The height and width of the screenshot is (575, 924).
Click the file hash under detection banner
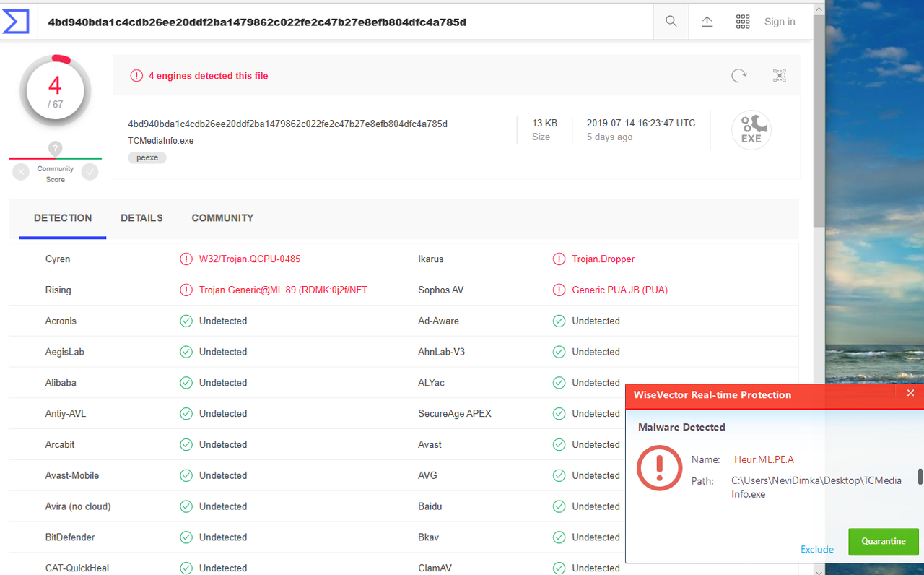click(288, 124)
